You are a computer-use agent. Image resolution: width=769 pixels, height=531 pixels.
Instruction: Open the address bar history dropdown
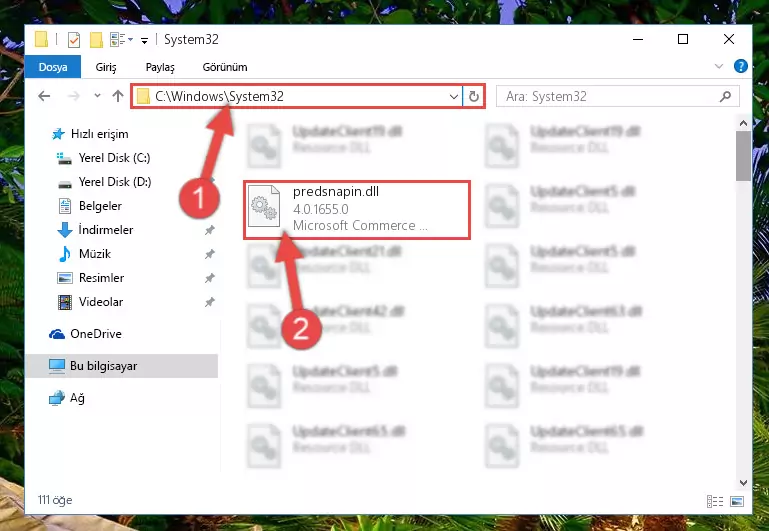(x=454, y=97)
